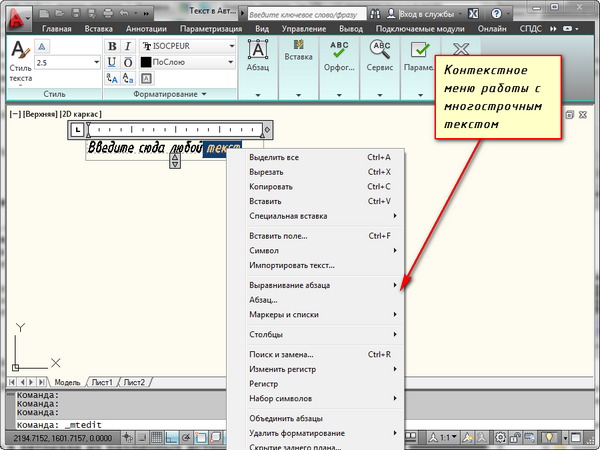600x450 pixels.
Task: Expand the Орфог... panel dropdown arrow
Action: (x=339, y=95)
